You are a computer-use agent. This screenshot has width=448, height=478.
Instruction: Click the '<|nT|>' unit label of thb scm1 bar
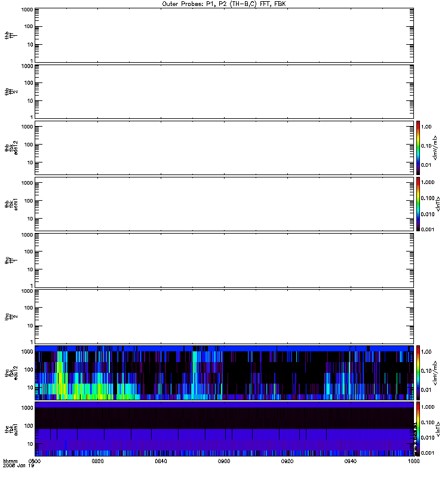pos(438,204)
